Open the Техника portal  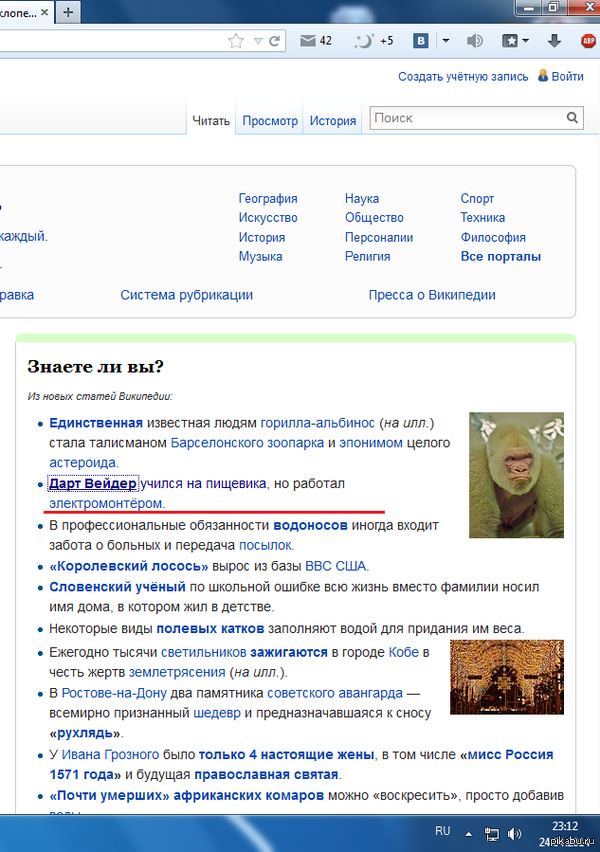[483, 217]
